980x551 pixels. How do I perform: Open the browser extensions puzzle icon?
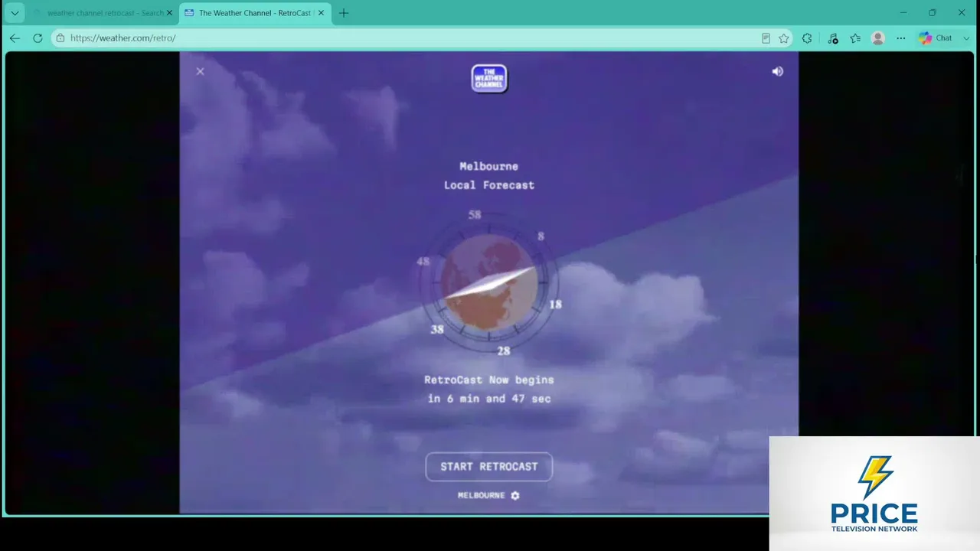[807, 38]
